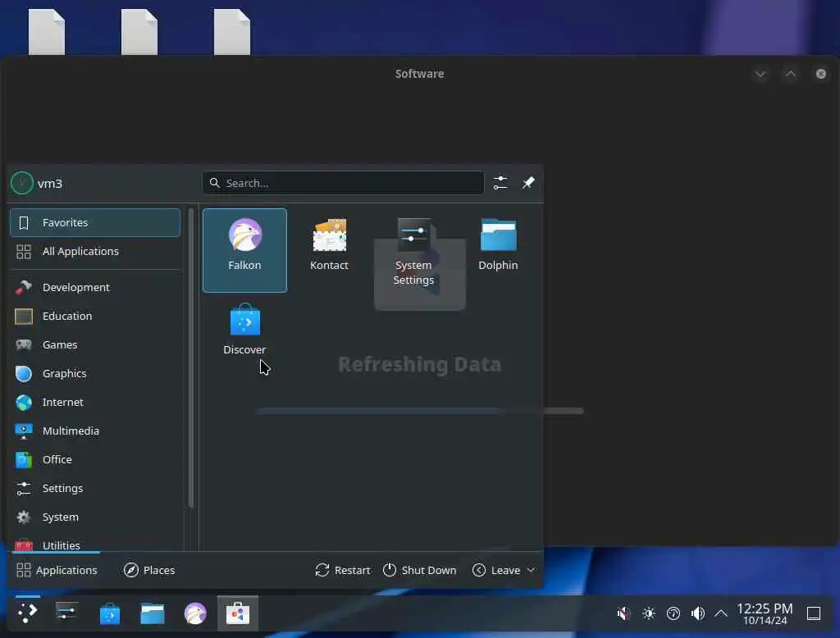Viewport: 840px width, 638px height.
Task: Open Discover from the taskbar
Action: (x=110, y=613)
